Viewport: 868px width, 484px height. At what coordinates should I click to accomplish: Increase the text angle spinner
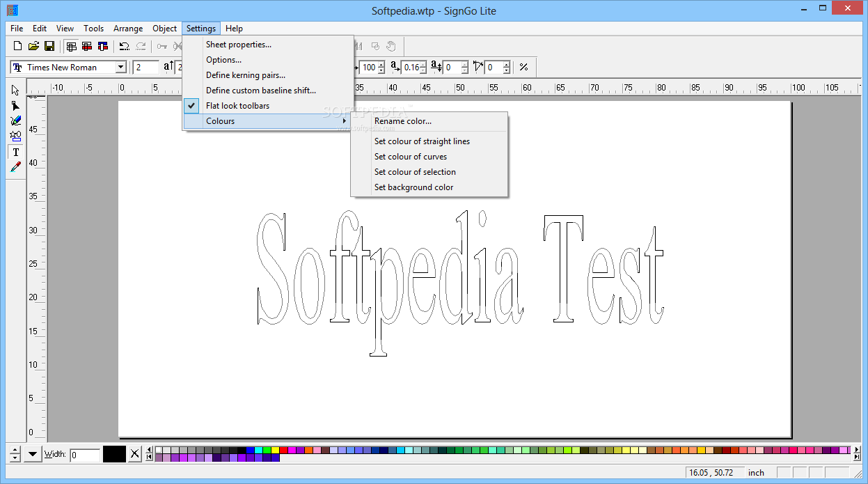pyautogui.click(x=506, y=64)
